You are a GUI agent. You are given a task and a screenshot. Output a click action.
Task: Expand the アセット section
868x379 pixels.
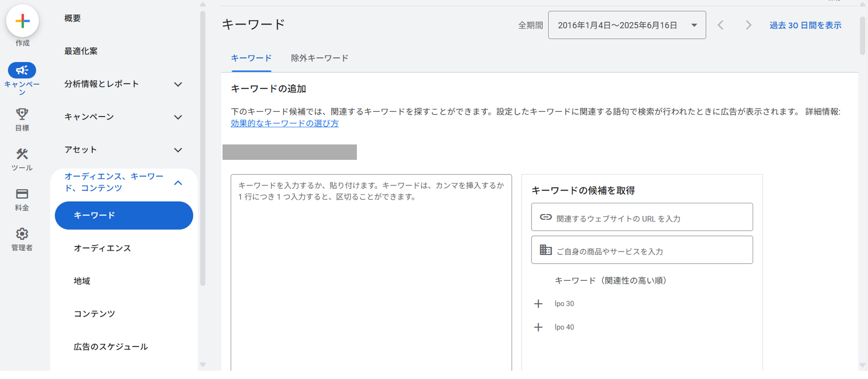(x=178, y=150)
